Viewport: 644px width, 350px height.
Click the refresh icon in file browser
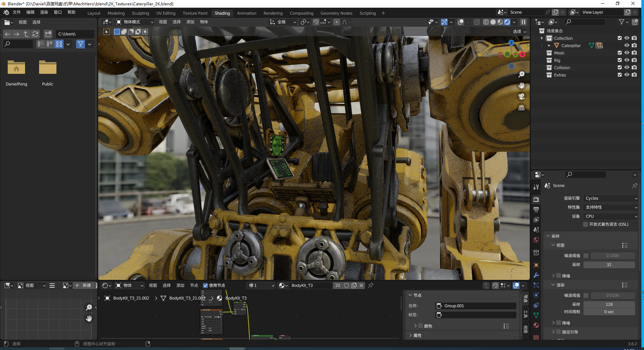pyautogui.click(x=35, y=34)
